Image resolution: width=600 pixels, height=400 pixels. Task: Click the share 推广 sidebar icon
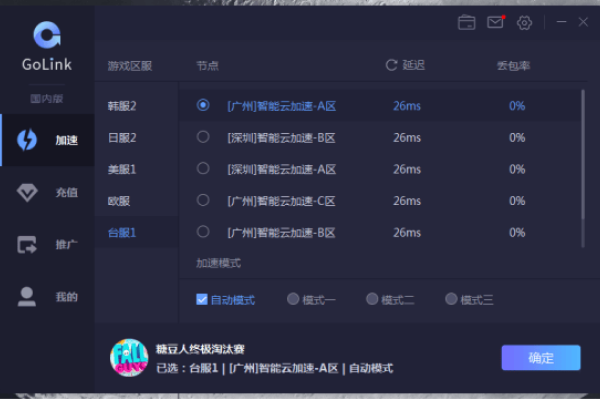[27, 245]
